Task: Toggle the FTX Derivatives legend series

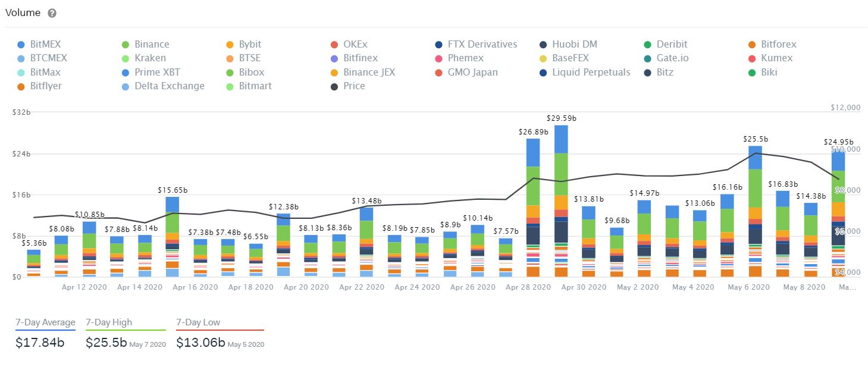Action: click(476, 45)
